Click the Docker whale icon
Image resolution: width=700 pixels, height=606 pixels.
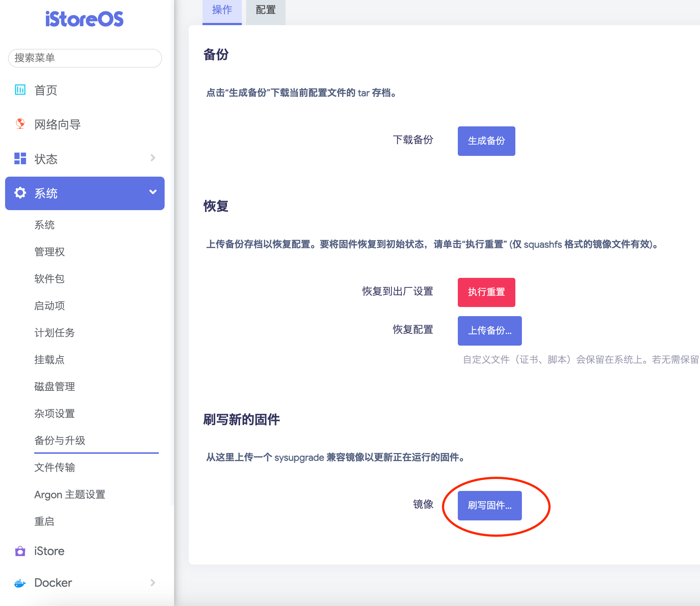[20, 583]
